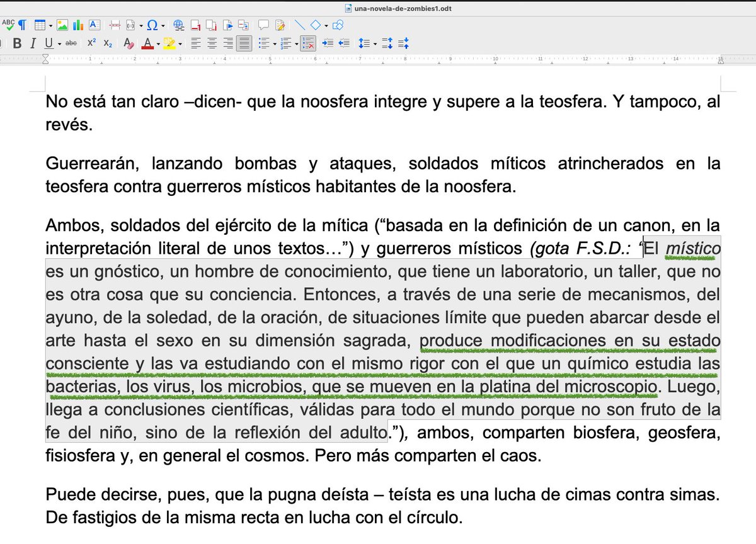The height and width of the screenshot is (544, 756).
Task: Open the Insert Field dropdown arrow
Action: click(x=141, y=25)
